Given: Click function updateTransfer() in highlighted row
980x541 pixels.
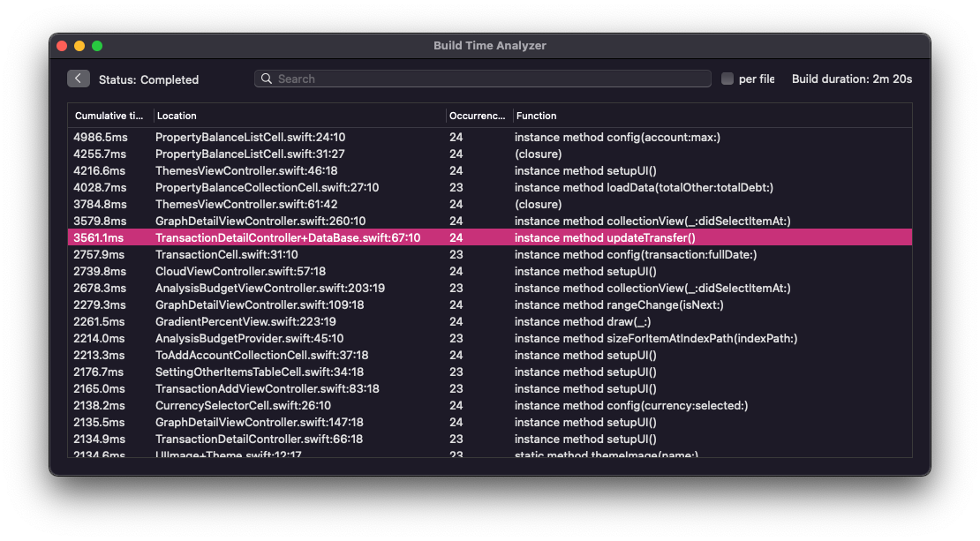Looking at the screenshot, I should (605, 238).
